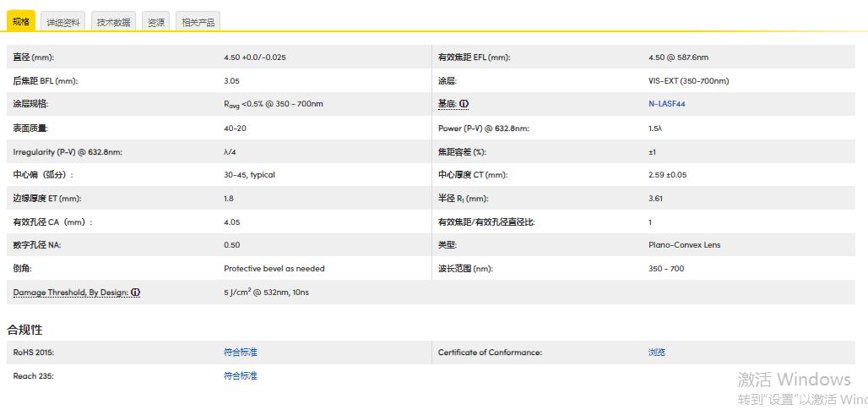Click the Protective bevel as needed text
Screen dimensions: 868x410
274,269
